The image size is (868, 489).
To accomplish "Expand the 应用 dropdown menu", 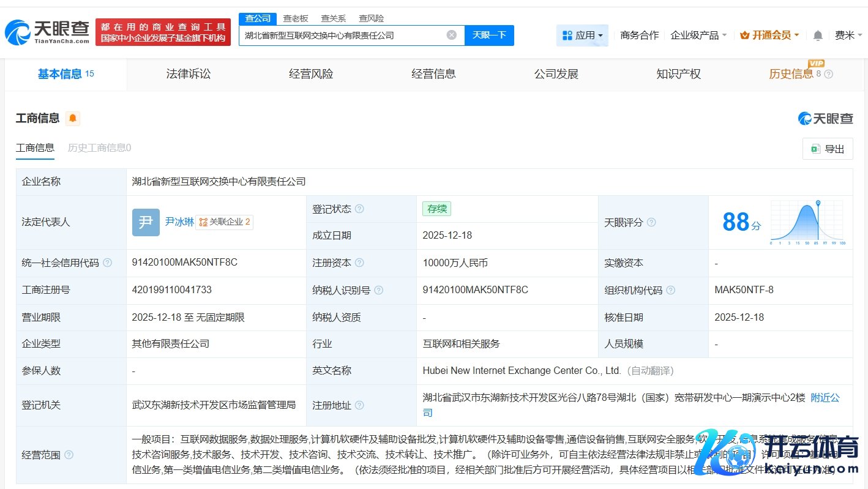I will click(582, 35).
